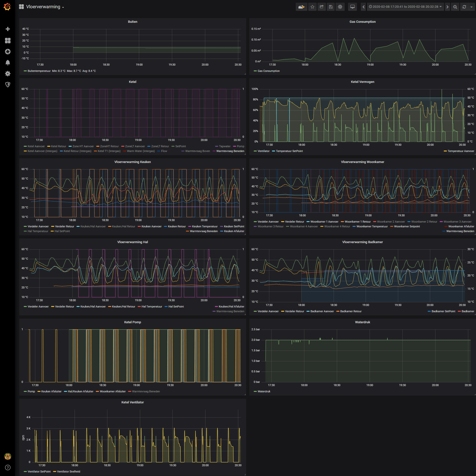The width and height of the screenshot is (476, 476).
Task: Click the Badkamer SetPoint legend label
Action: point(443,311)
